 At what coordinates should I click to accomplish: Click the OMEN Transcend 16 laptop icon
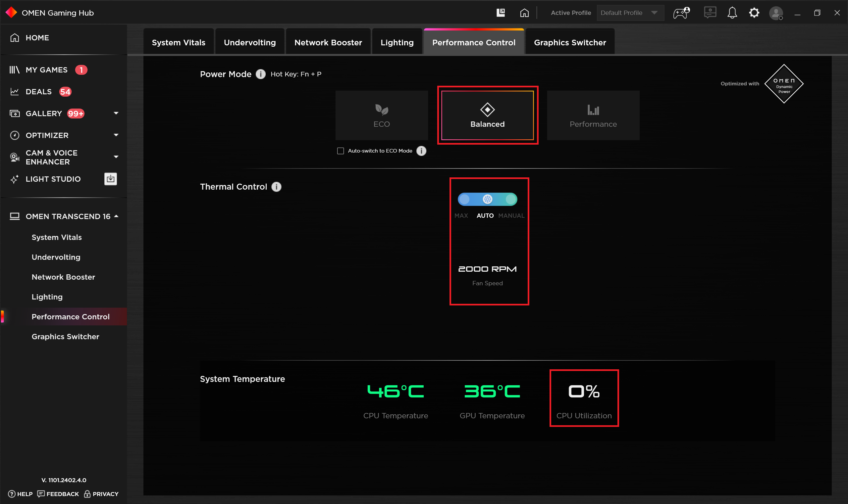click(x=15, y=216)
